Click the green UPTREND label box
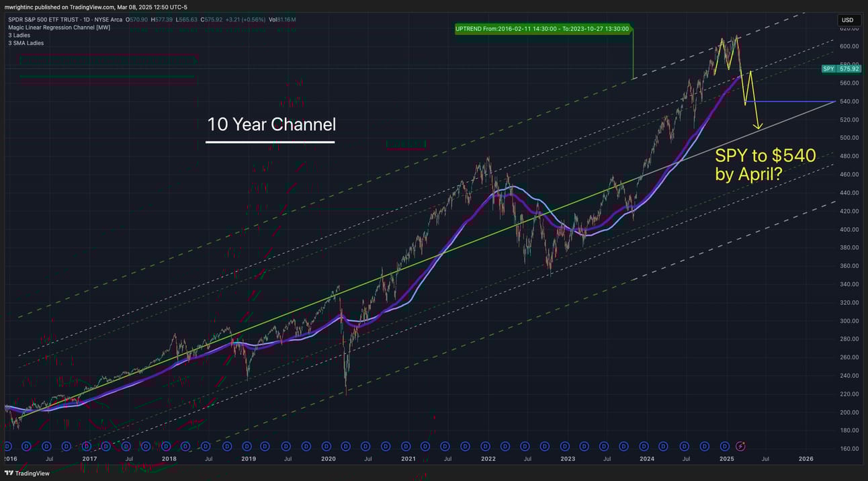The height and width of the screenshot is (481, 868). [543, 29]
